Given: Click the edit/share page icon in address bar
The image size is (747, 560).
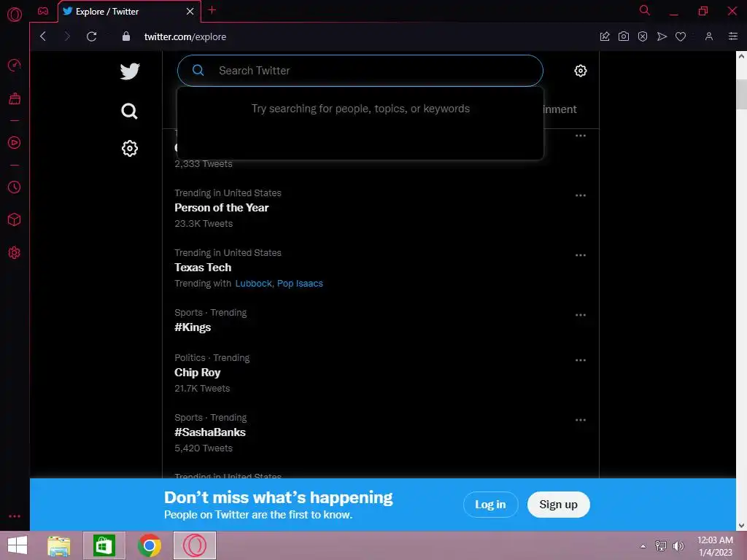Looking at the screenshot, I should pos(605,36).
